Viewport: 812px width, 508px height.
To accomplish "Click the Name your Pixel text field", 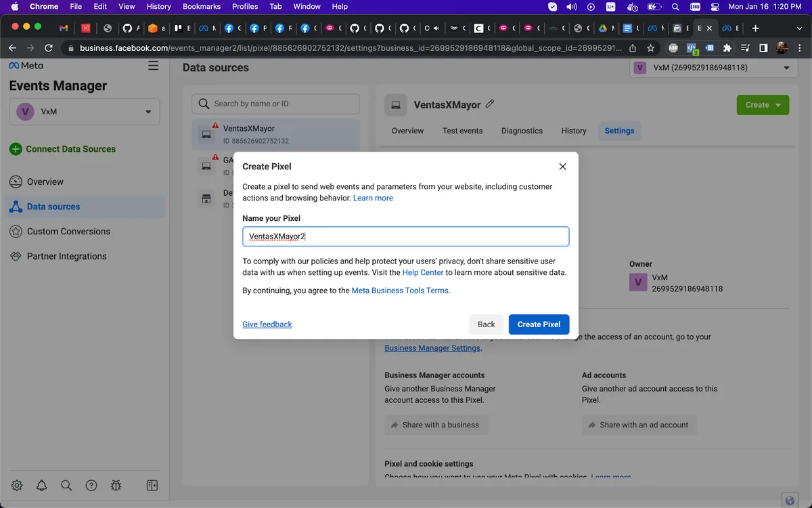I will (x=406, y=236).
